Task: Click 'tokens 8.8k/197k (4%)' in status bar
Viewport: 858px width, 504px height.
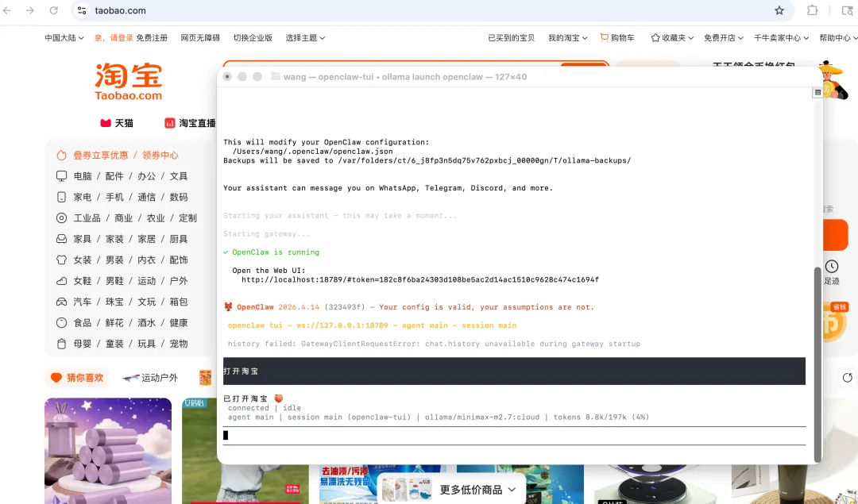Action: pyautogui.click(x=601, y=417)
